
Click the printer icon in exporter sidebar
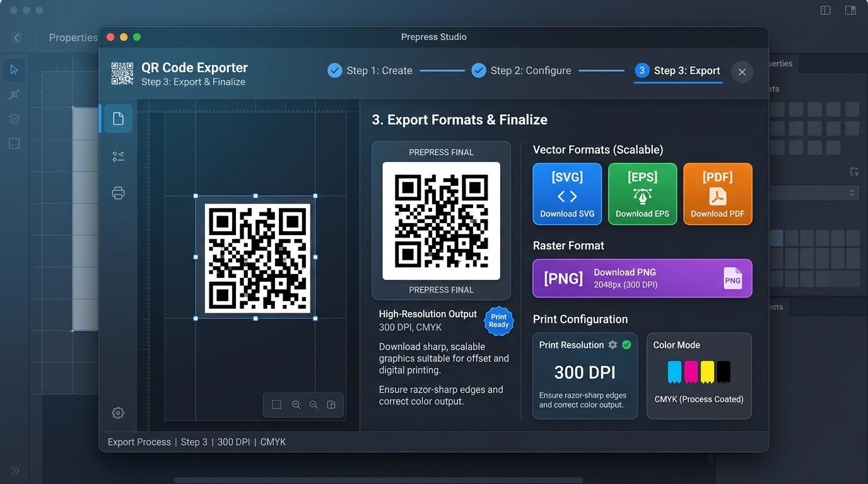118,193
